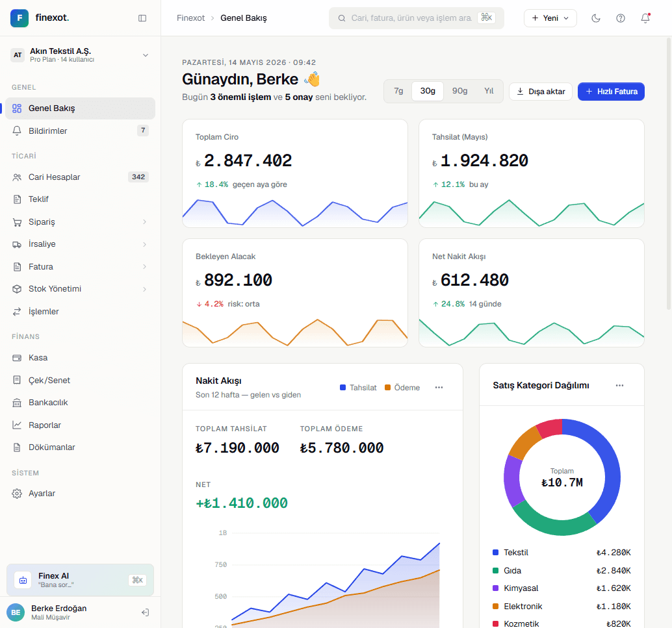
Task: Click the ₺1.620K Kimyasal value
Action: pyautogui.click(x=614, y=588)
